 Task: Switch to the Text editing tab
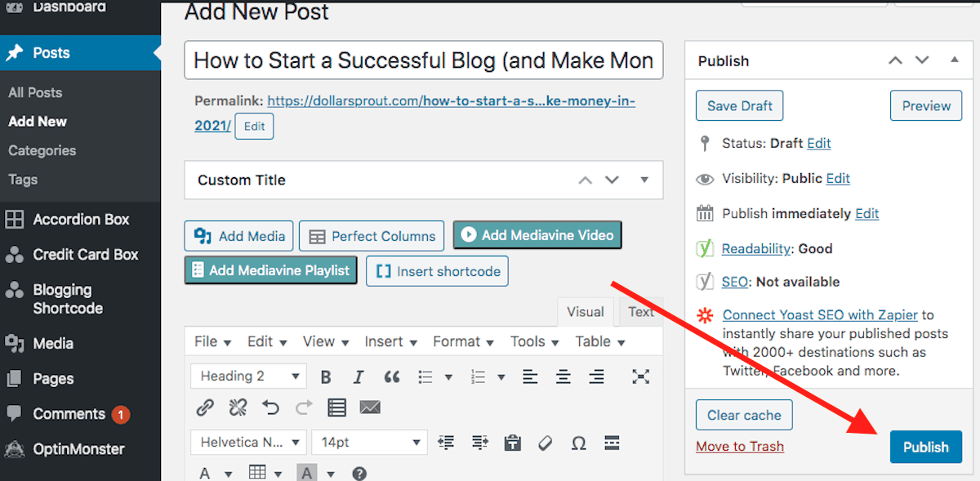click(640, 311)
